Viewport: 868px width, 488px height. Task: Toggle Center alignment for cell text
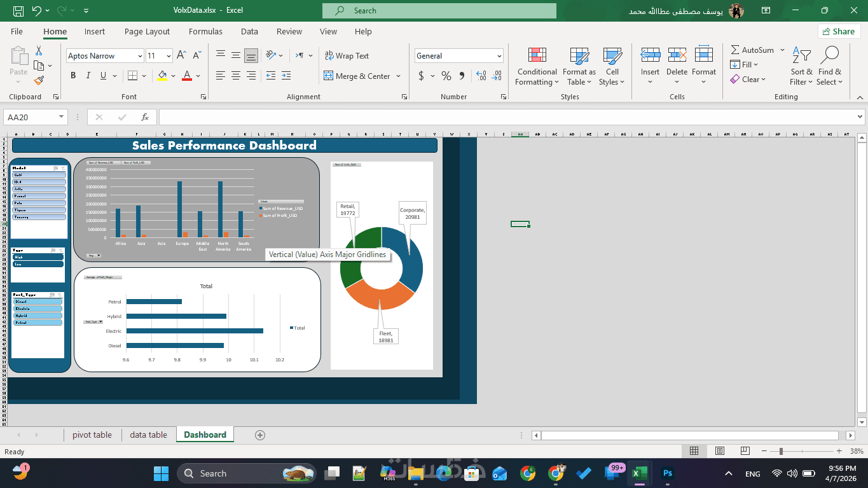tap(236, 76)
